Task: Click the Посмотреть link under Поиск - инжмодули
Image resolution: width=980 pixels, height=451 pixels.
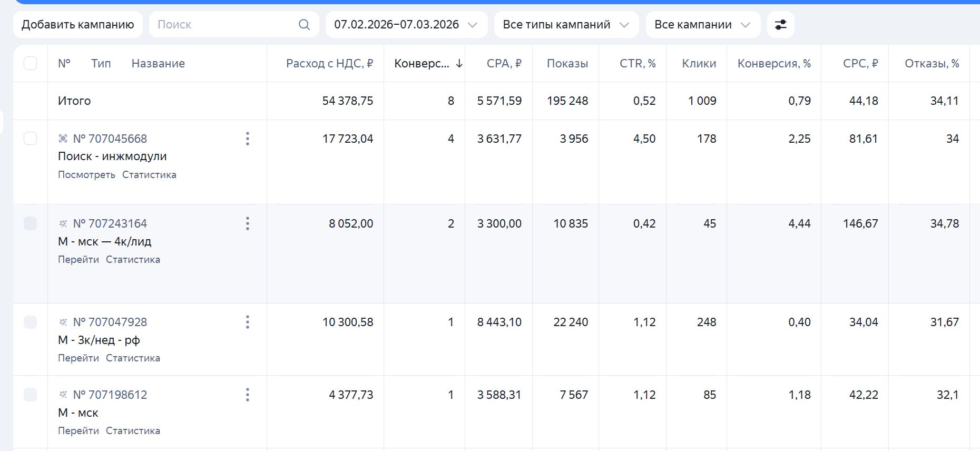Action: pyautogui.click(x=86, y=174)
